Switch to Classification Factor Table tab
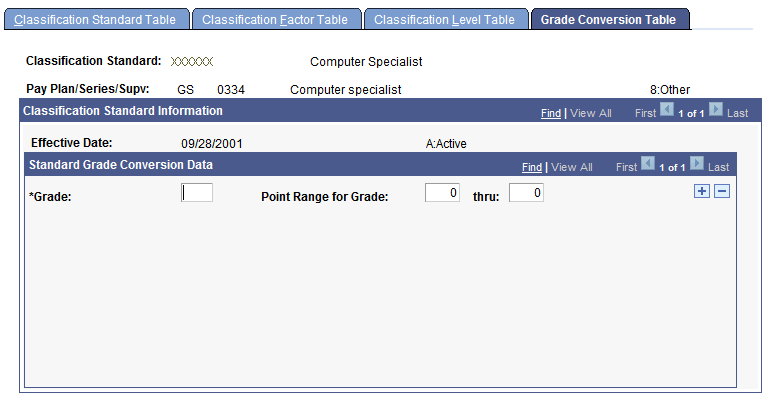Viewport: 768px width, 409px height. point(277,20)
